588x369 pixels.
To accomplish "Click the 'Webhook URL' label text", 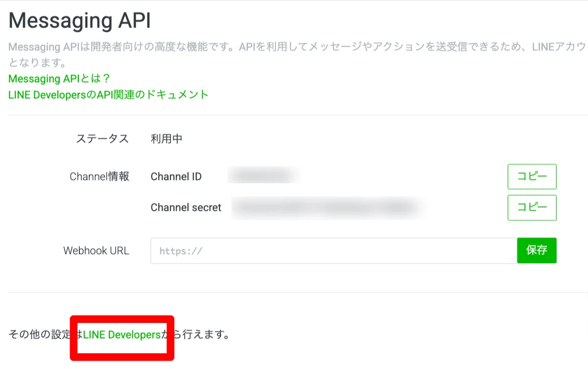I will pyautogui.click(x=96, y=251).
